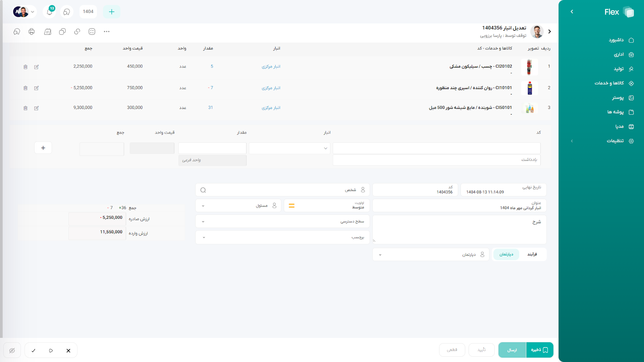644x362 pixels.
Task: Click the print icon in document toolbar
Action: click(x=31, y=31)
